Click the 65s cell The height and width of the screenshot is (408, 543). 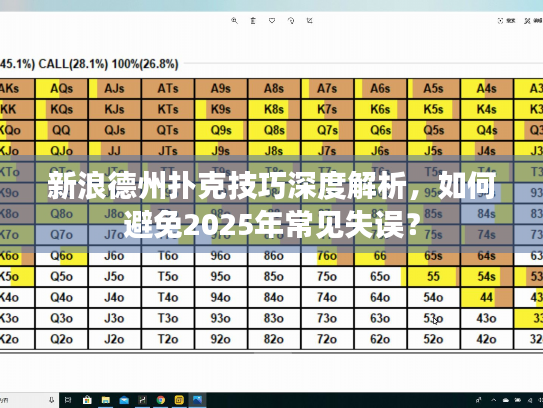(x=434, y=256)
